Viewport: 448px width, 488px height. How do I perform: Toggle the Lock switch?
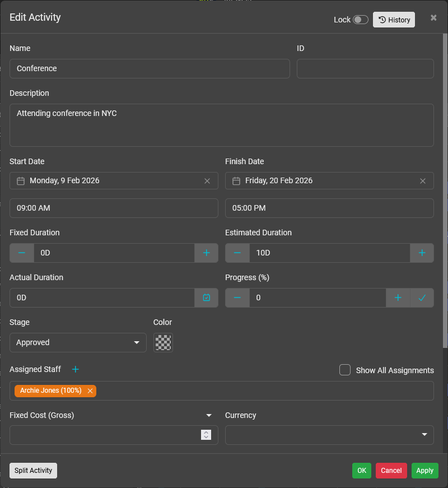(360, 20)
